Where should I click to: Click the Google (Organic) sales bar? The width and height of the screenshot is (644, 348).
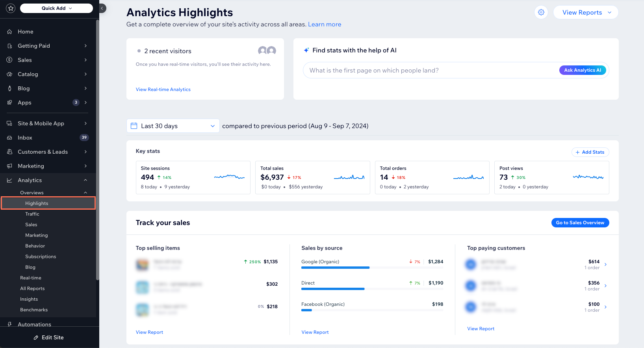point(372,268)
